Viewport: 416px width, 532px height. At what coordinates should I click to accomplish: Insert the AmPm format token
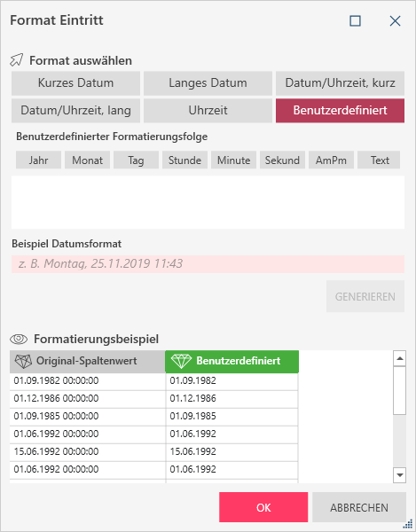(331, 160)
